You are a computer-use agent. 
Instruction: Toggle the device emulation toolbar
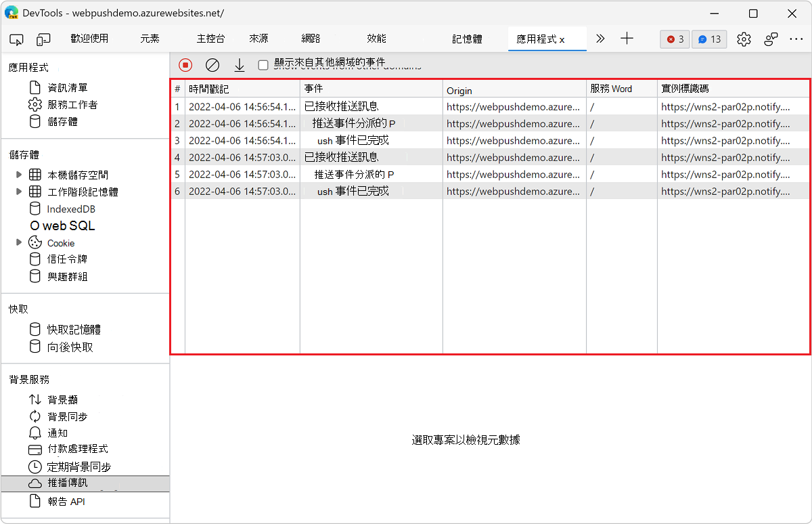coord(43,39)
